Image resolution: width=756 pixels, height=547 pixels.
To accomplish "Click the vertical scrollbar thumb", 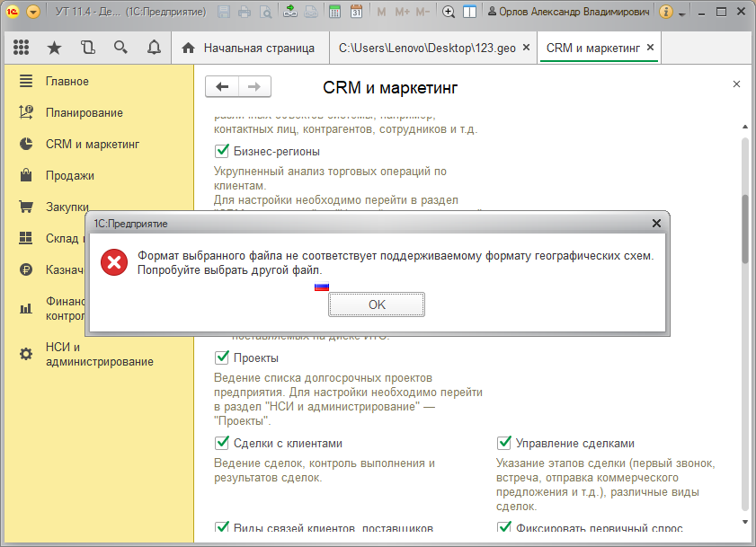I will point(745,229).
